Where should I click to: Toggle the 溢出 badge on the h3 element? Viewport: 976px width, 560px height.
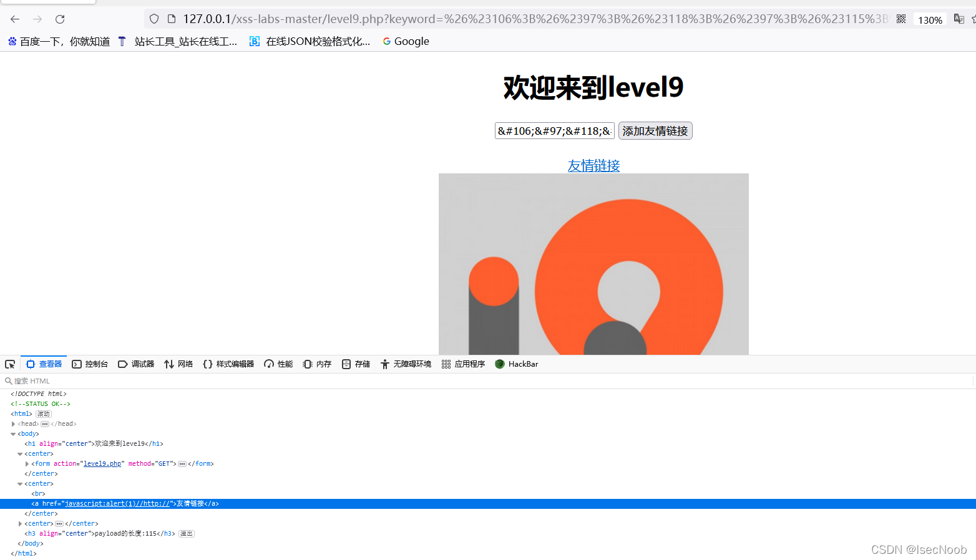click(185, 533)
